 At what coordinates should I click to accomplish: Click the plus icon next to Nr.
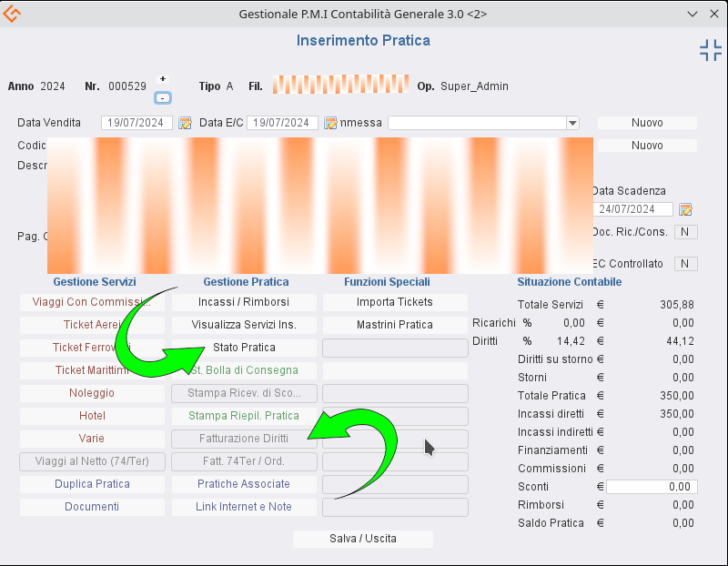pyautogui.click(x=163, y=79)
